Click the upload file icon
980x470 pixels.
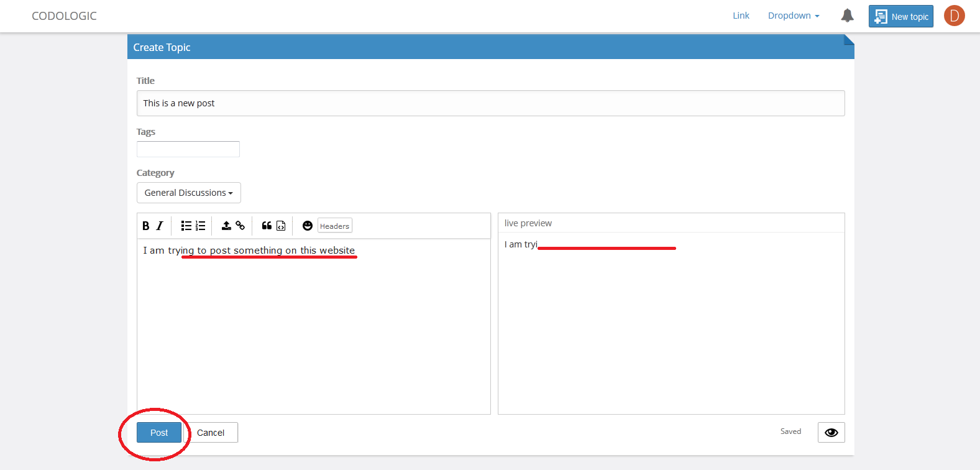[x=226, y=226]
